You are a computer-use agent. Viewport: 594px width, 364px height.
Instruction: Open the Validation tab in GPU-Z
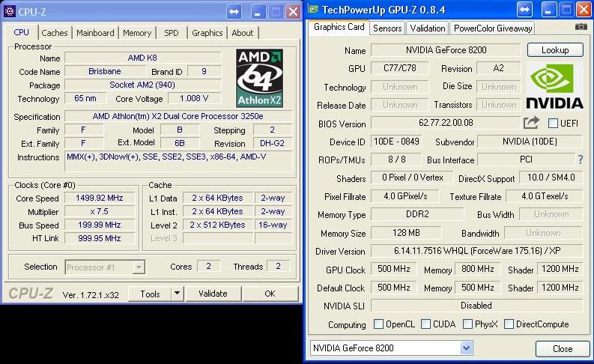coord(428,28)
